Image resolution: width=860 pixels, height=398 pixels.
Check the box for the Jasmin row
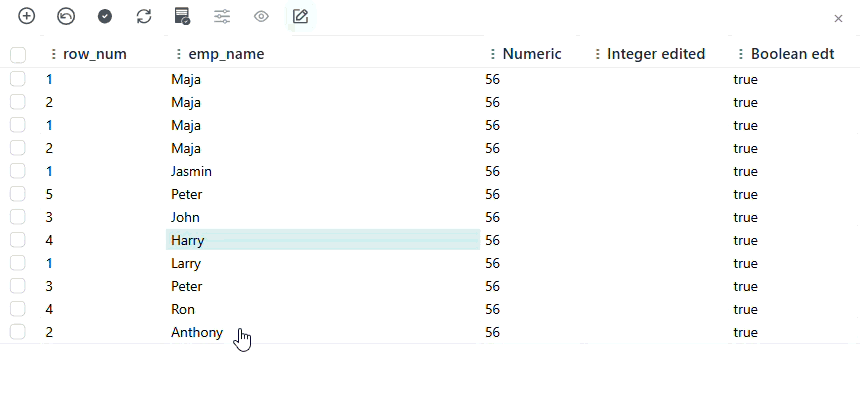18,171
